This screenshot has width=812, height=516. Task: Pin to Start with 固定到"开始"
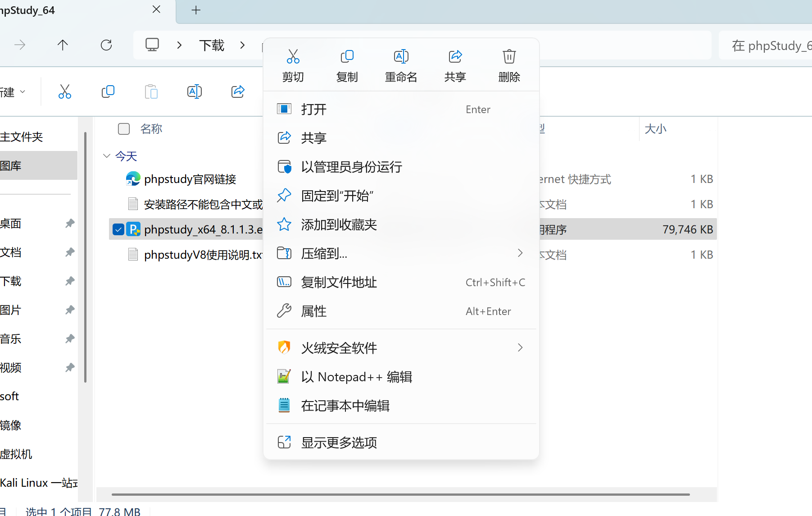click(401, 196)
